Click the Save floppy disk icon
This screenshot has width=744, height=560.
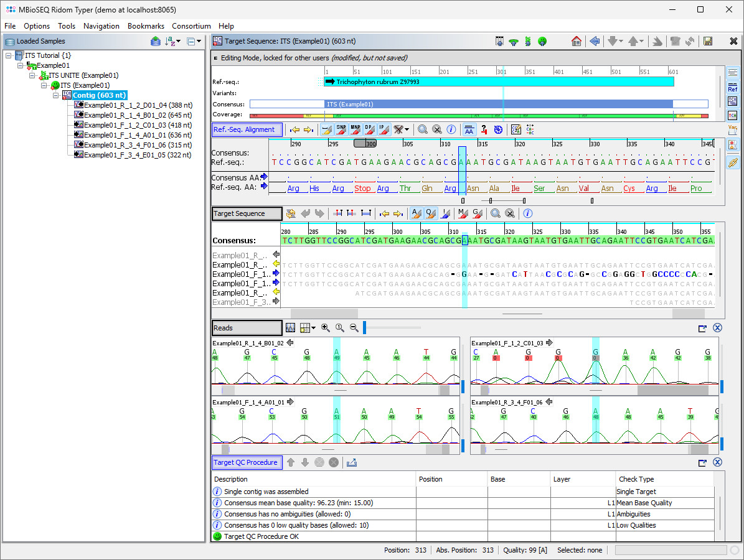(x=708, y=41)
